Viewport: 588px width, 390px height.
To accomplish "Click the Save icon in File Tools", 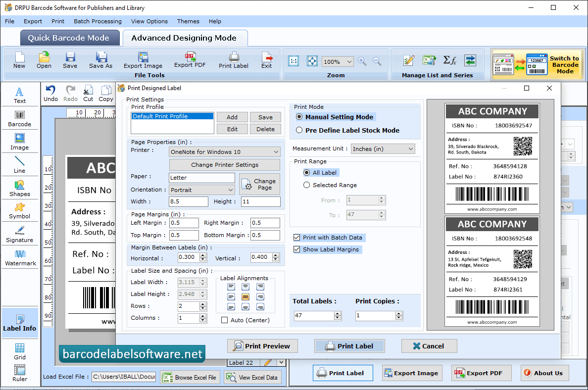I will (70, 60).
